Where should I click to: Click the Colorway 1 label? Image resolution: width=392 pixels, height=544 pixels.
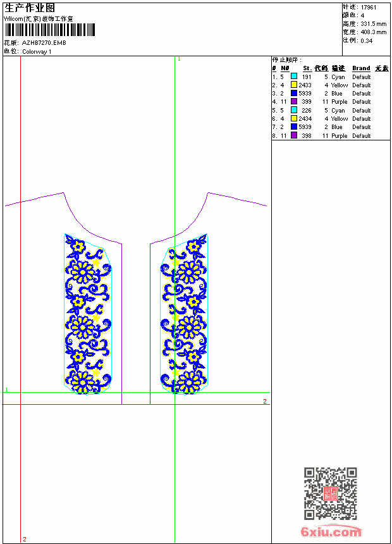tap(37, 52)
